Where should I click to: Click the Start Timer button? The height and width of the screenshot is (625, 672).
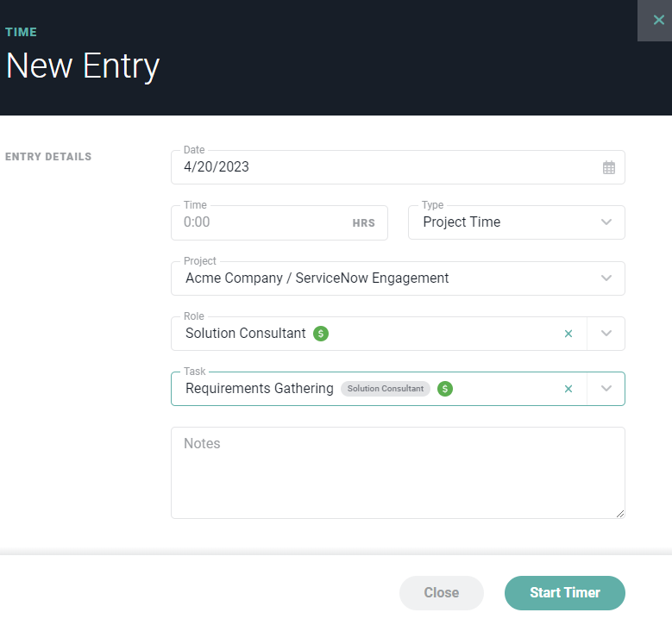click(564, 593)
